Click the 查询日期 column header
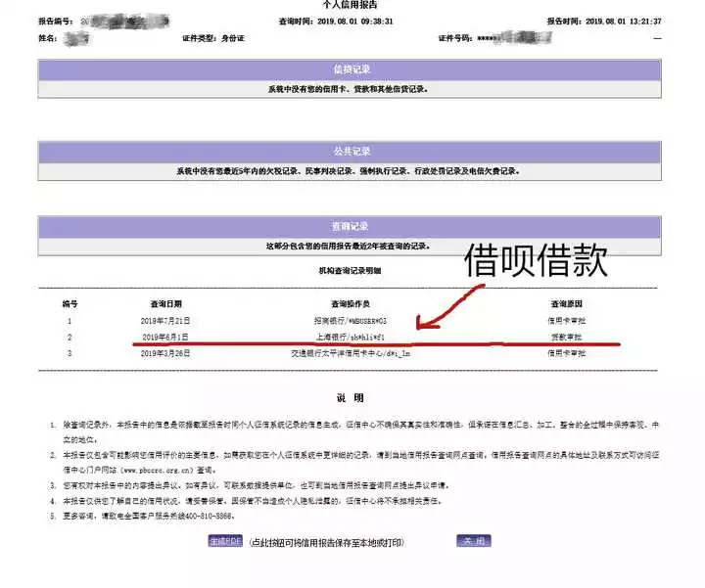Screen dimensions: 705x588 (165, 304)
